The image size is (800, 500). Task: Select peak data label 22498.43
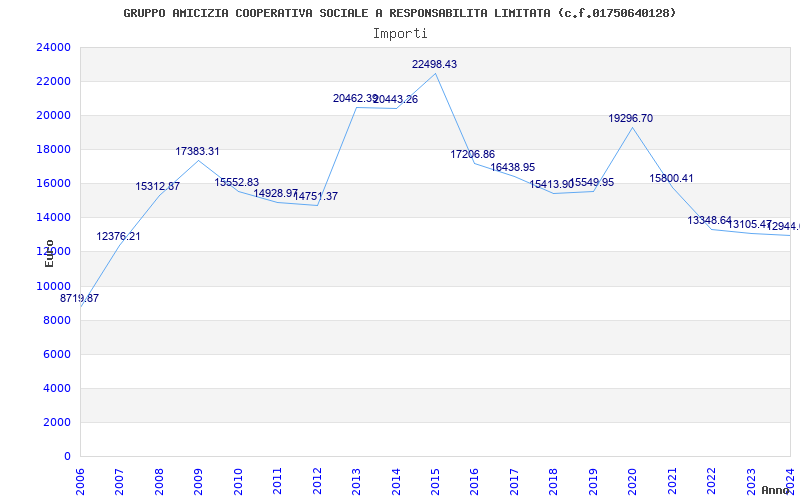435,64
